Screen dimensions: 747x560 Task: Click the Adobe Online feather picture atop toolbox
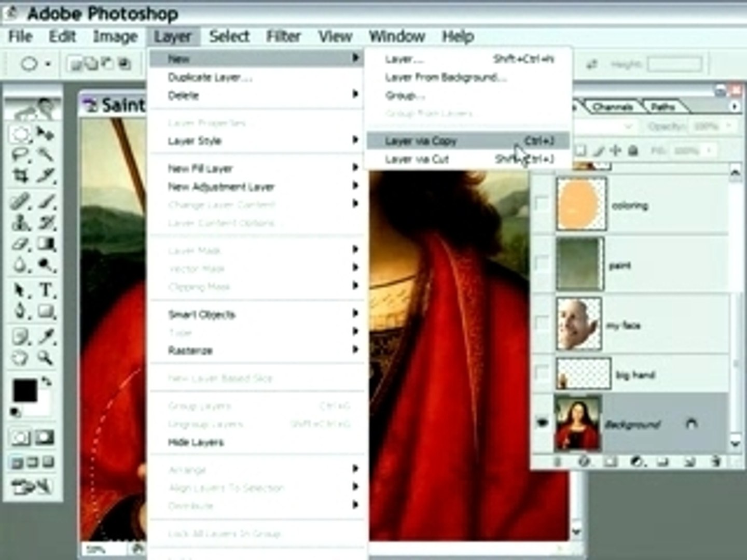(33, 110)
